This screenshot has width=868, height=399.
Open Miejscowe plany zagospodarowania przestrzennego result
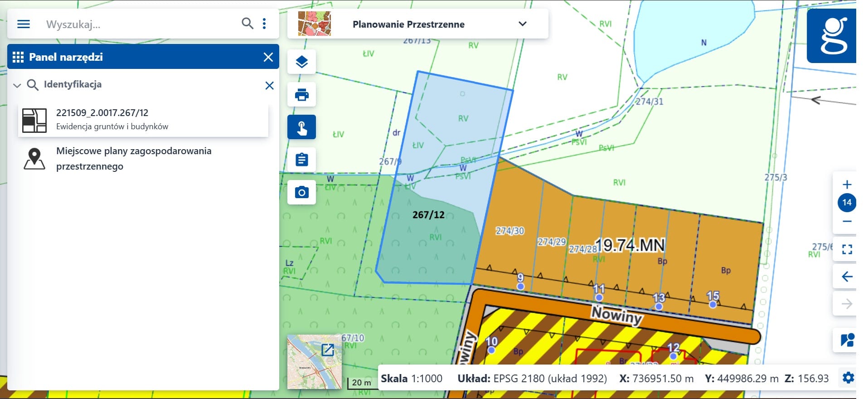[134, 159]
